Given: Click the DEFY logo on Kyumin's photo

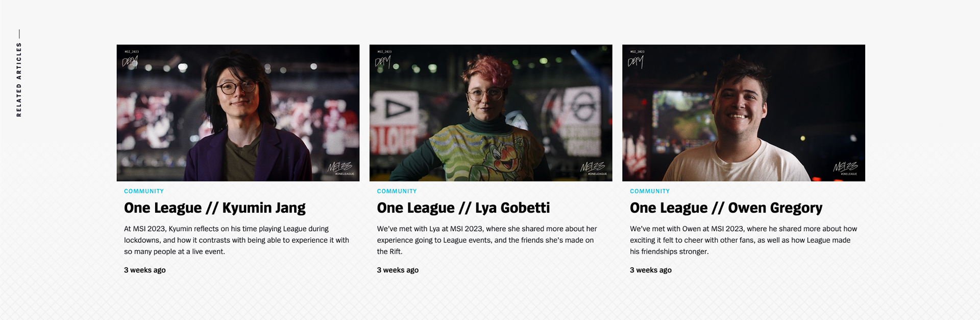Looking at the screenshot, I should coord(130,62).
